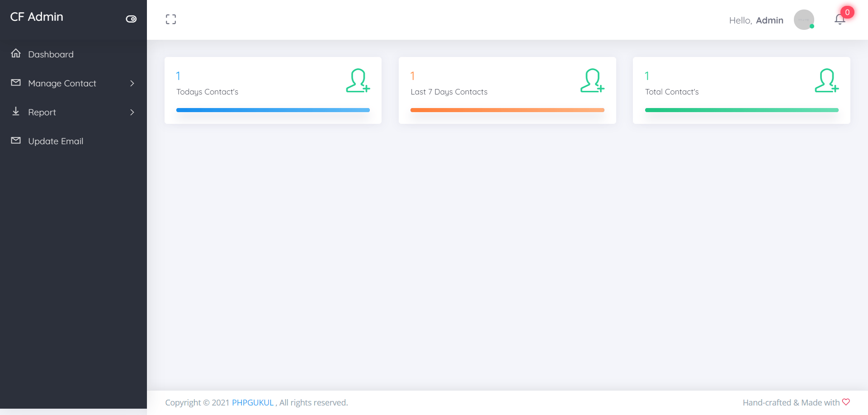Click the Dashboard home icon in sidebar
Image resolution: width=868 pixels, height=415 pixels.
point(16,53)
